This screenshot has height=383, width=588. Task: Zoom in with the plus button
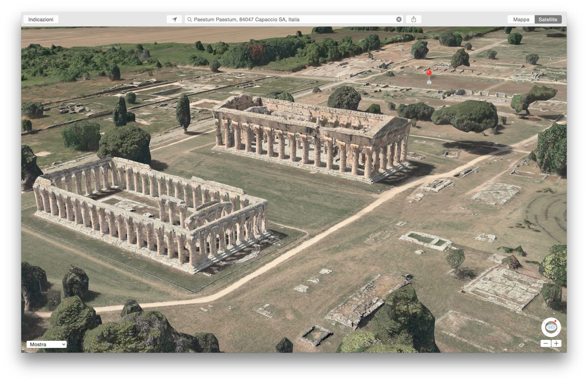(556, 344)
